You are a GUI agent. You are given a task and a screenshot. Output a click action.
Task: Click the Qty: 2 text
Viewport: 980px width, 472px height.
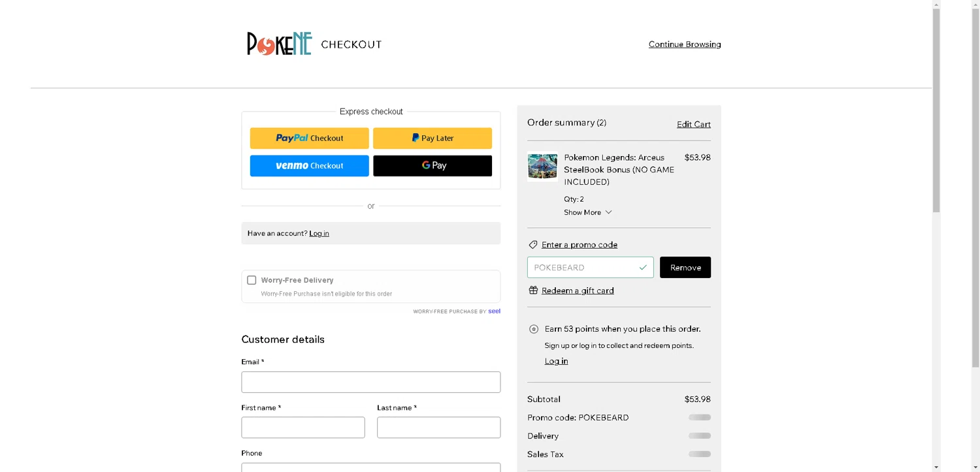pyautogui.click(x=574, y=199)
